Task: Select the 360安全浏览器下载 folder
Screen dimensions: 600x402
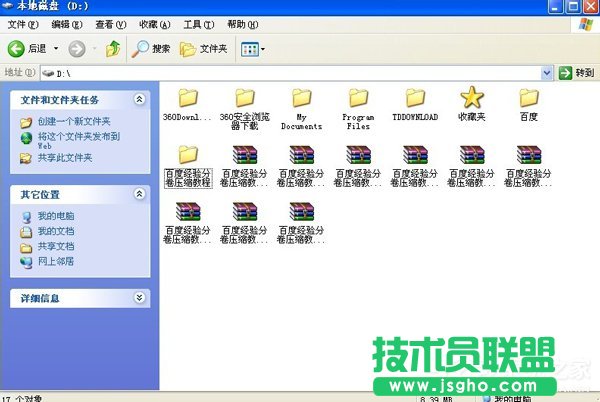Action: (245, 98)
